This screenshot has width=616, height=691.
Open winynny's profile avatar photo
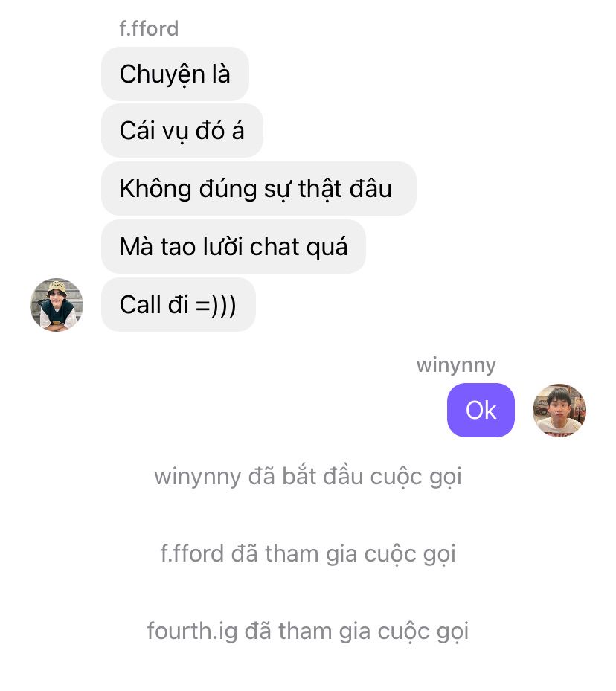(x=559, y=411)
